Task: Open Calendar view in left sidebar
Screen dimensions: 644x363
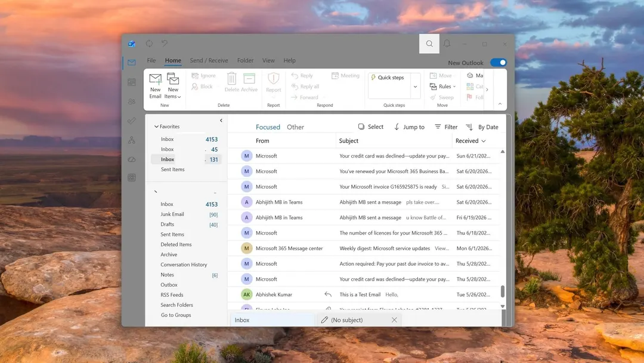Action: tap(131, 82)
